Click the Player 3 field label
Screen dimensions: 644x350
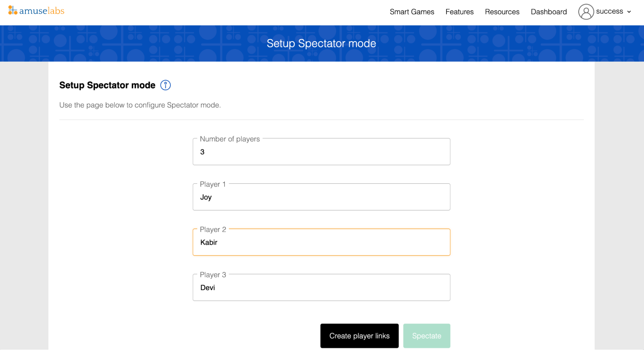[x=213, y=275]
